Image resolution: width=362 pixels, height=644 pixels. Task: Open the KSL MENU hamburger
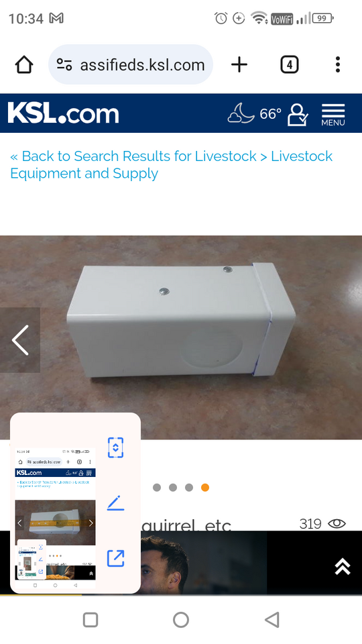[333, 115]
